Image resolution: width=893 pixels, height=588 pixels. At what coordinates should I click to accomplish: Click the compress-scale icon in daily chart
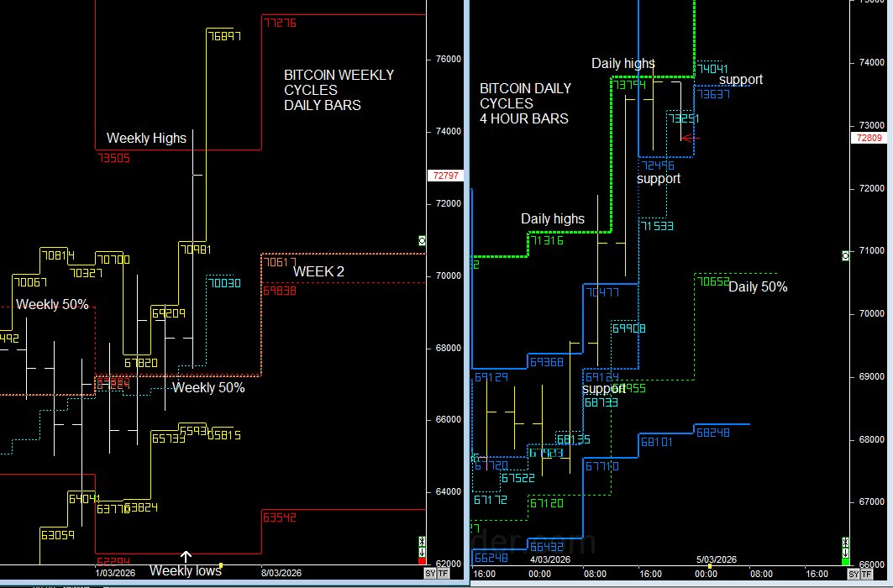point(846,542)
